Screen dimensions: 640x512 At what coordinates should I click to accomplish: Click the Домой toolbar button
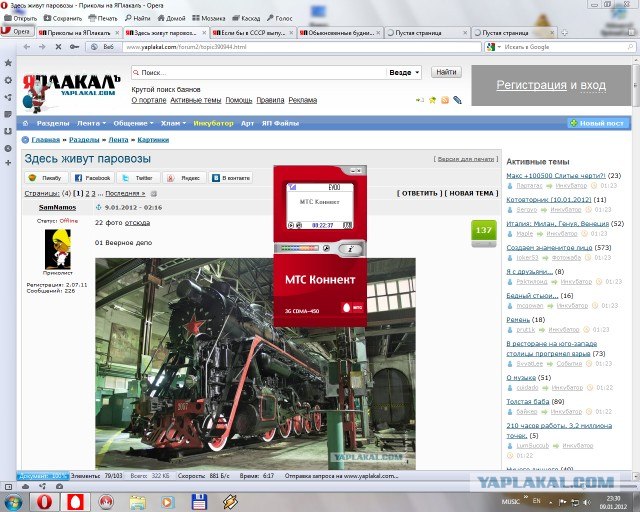[171, 18]
